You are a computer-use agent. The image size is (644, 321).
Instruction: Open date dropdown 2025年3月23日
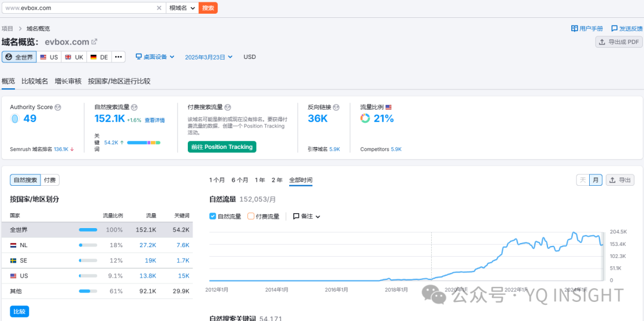209,57
